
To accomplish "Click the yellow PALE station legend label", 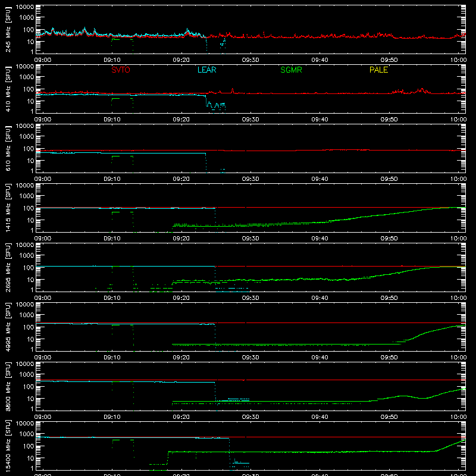I will pyautogui.click(x=378, y=70).
